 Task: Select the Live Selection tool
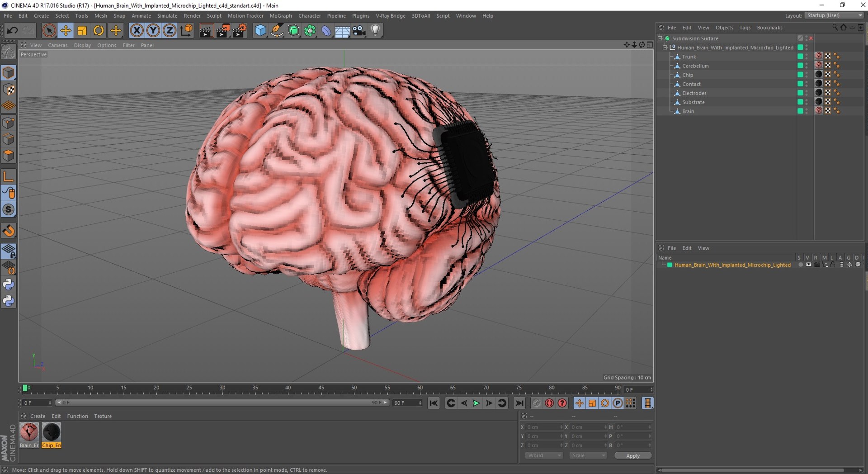click(x=49, y=30)
